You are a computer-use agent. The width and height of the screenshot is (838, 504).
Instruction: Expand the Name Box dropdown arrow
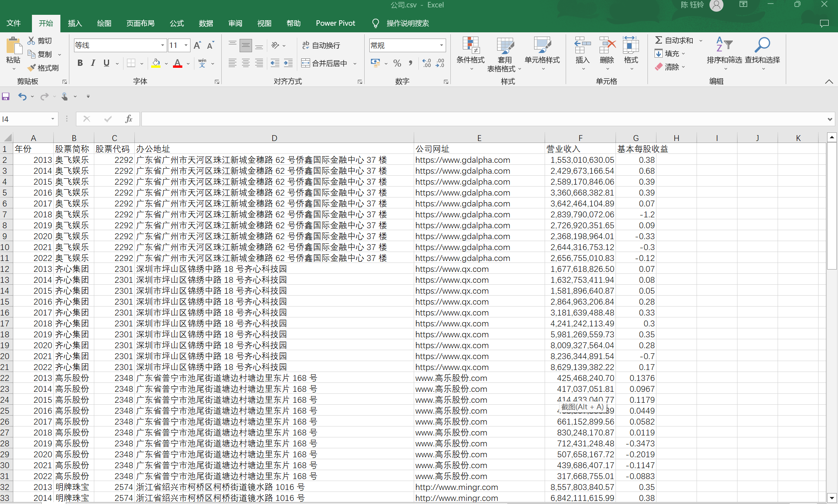[x=53, y=119]
